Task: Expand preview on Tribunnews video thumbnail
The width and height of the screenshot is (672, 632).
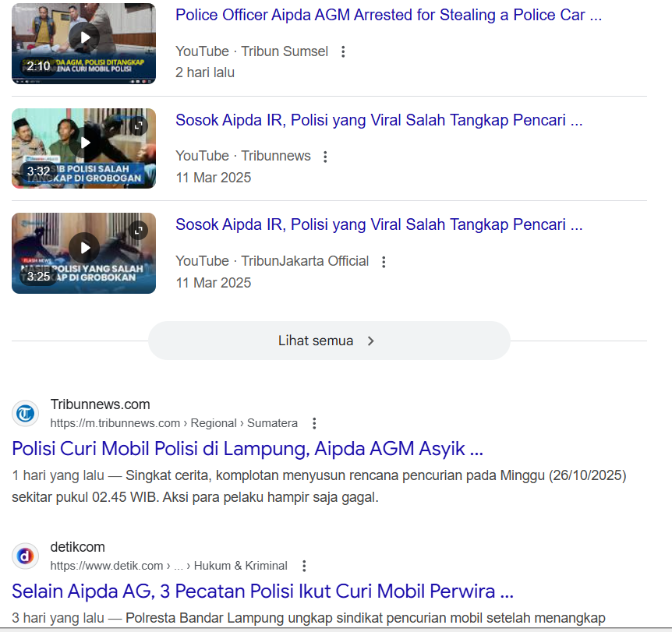Action: point(139,125)
